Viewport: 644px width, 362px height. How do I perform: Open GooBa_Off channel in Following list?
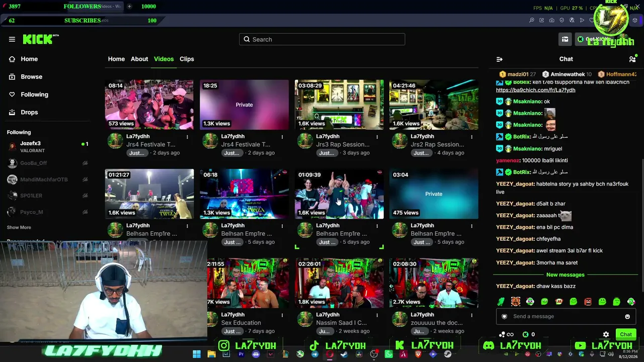[48, 163]
